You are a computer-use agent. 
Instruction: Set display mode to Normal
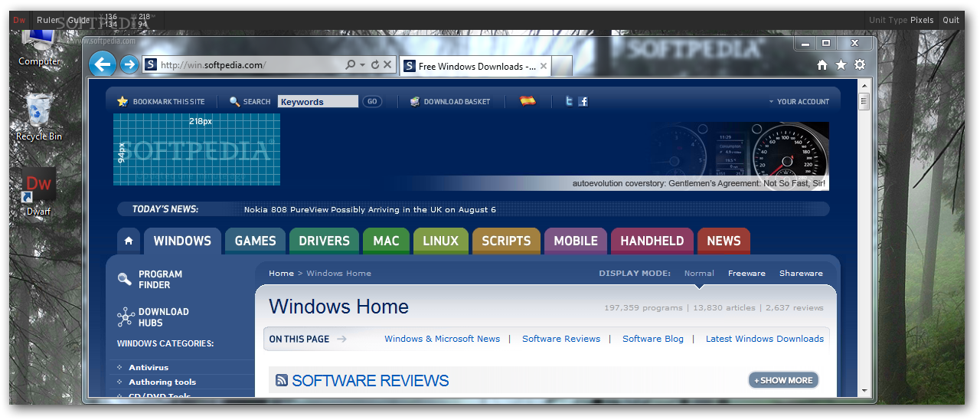pyautogui.click(x=699, y=273)
